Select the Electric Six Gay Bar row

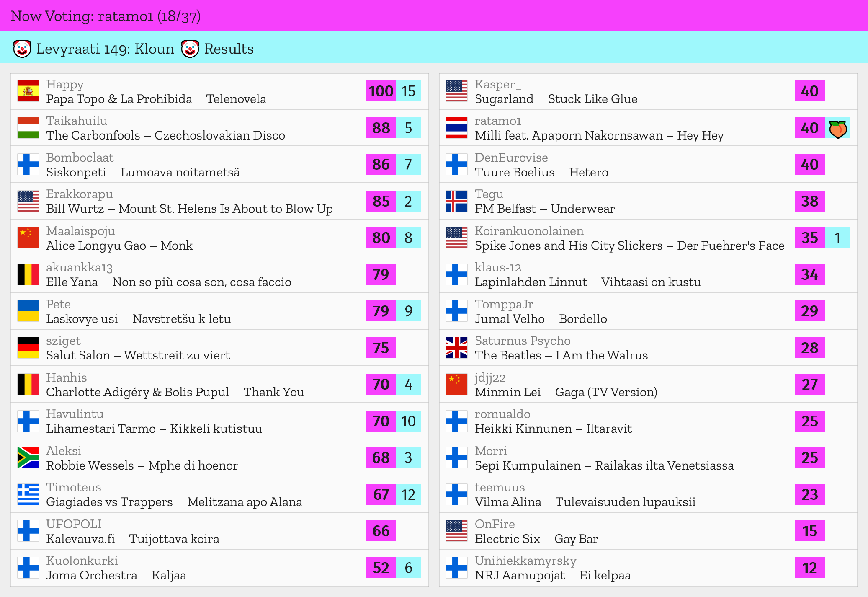click(x=536, y=539)
